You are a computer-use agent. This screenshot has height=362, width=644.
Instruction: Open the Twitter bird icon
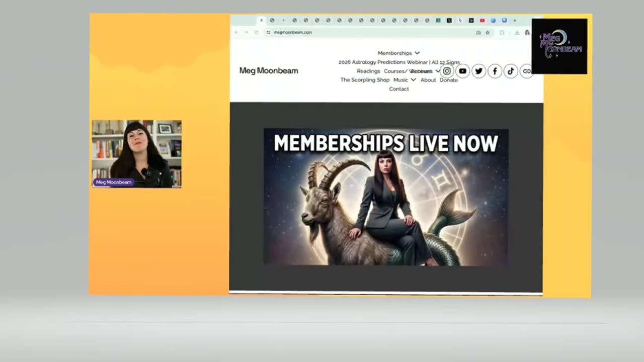(479, 71)
